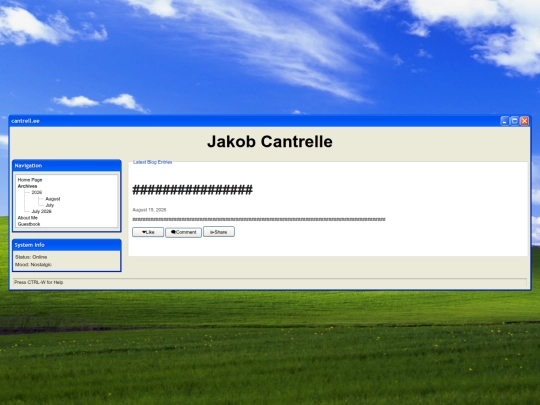This screenshot has height=405, width=540.
Task: Click the System Info panel header
Action: coord(66,245)
